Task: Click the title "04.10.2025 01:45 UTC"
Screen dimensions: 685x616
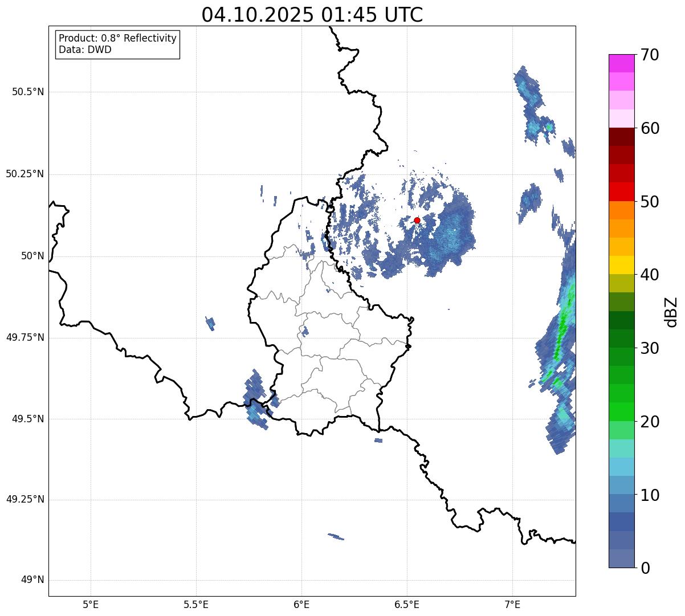Action: 312,15
